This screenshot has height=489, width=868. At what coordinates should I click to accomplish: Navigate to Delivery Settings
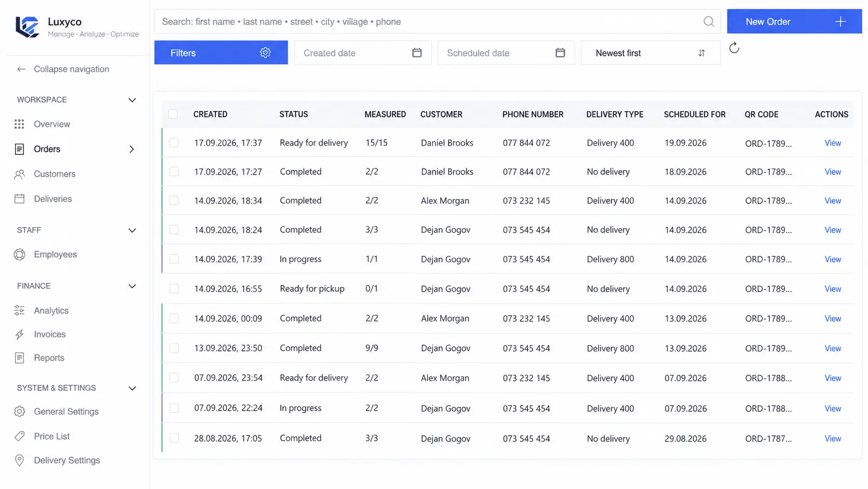point(67,460)
